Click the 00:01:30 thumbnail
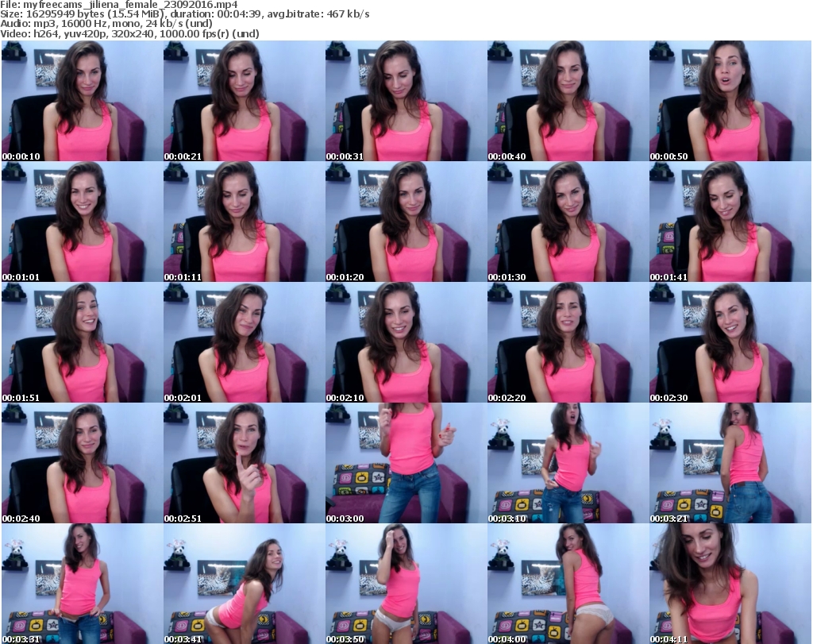This screenshot has width=813, height=644. coord(568,222)
